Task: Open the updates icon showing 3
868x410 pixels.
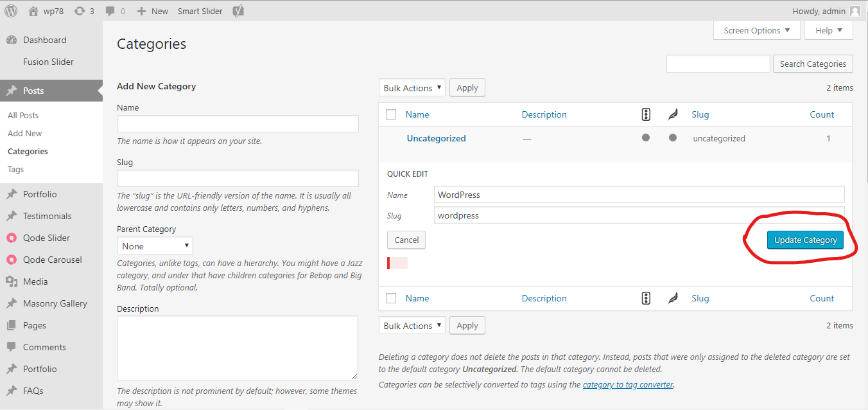Action: pyautogui.click(x=80, y=11)
